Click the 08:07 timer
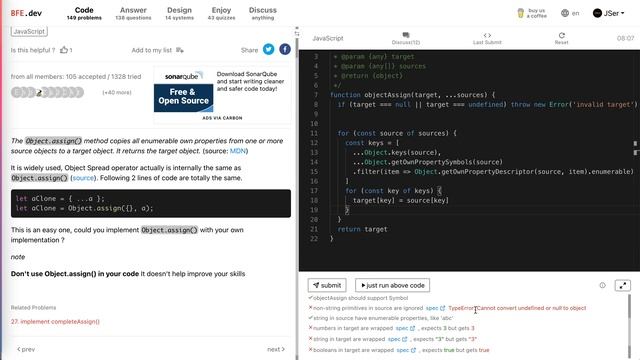This screenshot has width=640, height=360. pos(625,38)
